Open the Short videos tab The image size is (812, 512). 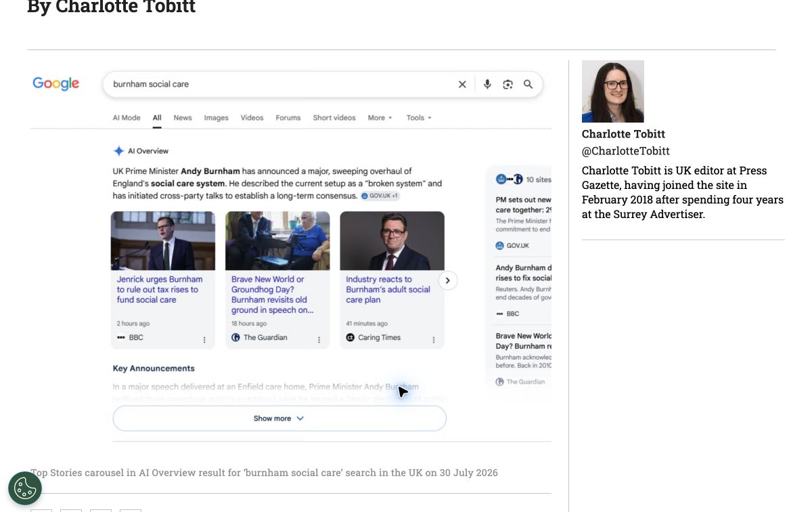click(x=334, y=118)
